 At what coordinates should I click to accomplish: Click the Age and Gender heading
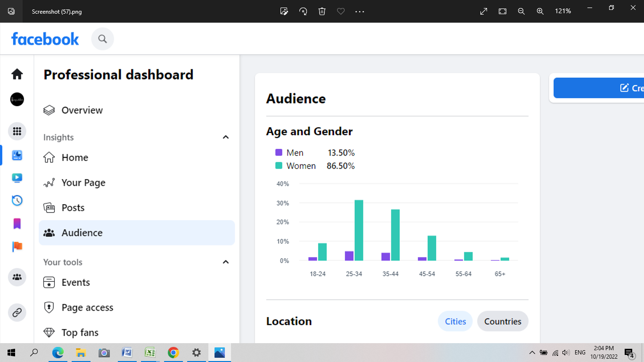tap(309, 132)
